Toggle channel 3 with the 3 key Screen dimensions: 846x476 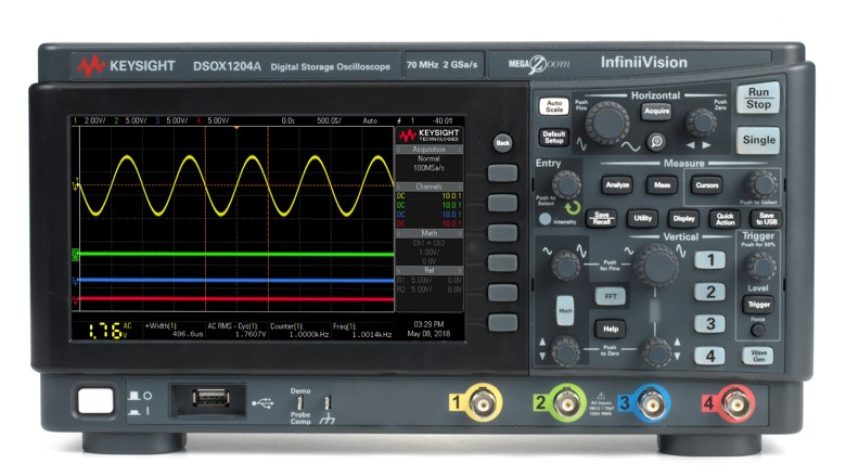click(709, 324)
